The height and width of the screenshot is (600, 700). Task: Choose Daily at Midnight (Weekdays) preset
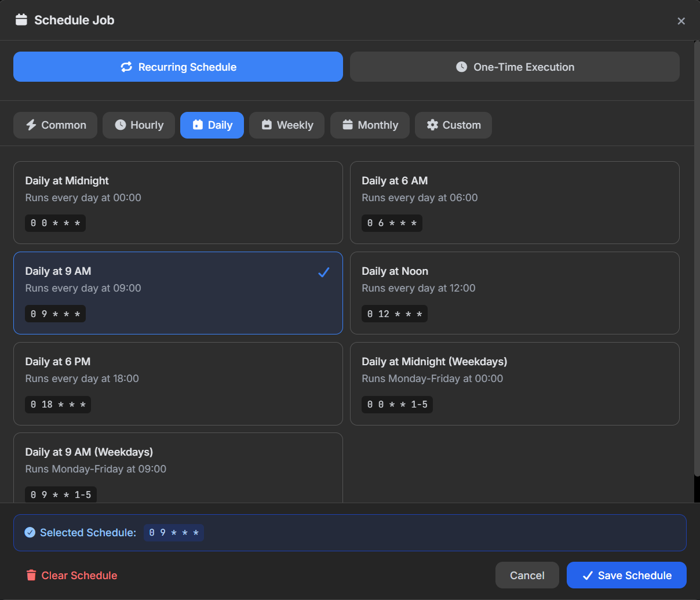(515, 383)
